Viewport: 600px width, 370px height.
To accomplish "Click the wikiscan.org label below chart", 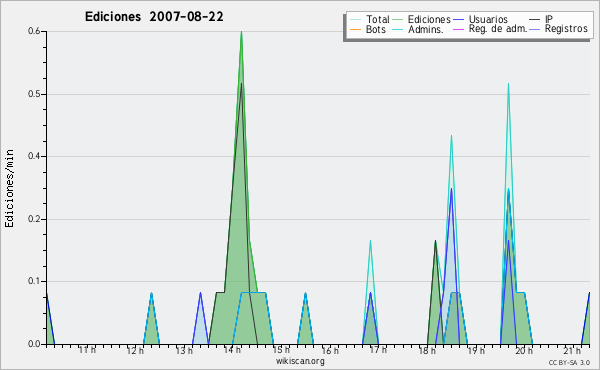I will click(x=300, y=361).
